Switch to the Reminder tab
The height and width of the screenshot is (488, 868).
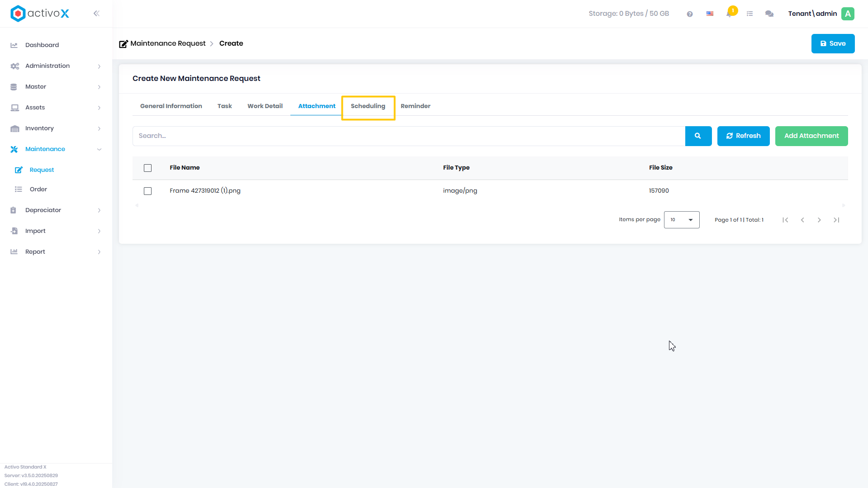416,106
